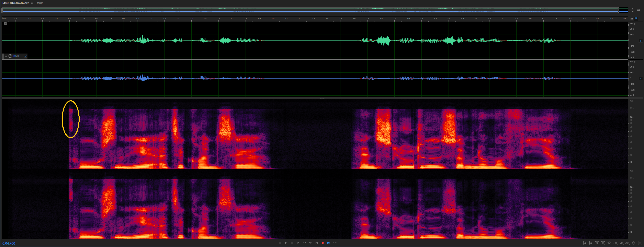644x247 pixels.
Task: Click the Fast Forward button
Action: [310, 243]
